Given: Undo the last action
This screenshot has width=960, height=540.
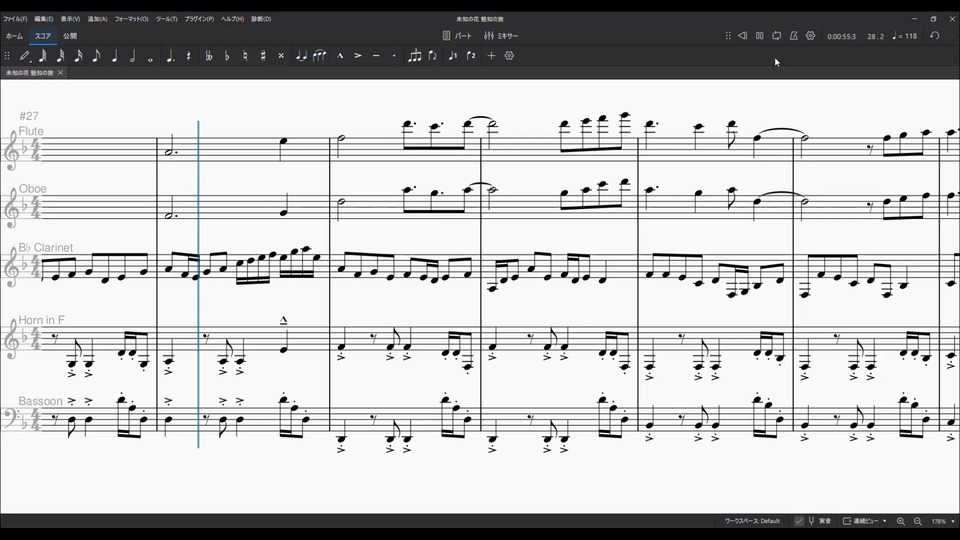Looking at the screenshot, I should 934,36.
